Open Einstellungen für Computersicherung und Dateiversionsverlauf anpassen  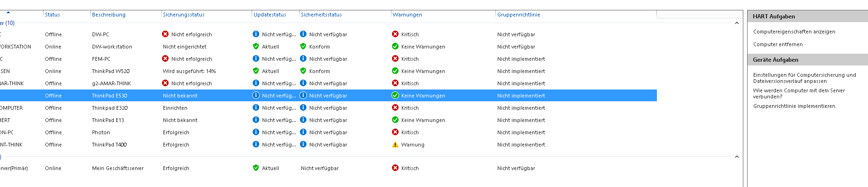(x=804, y=78)
